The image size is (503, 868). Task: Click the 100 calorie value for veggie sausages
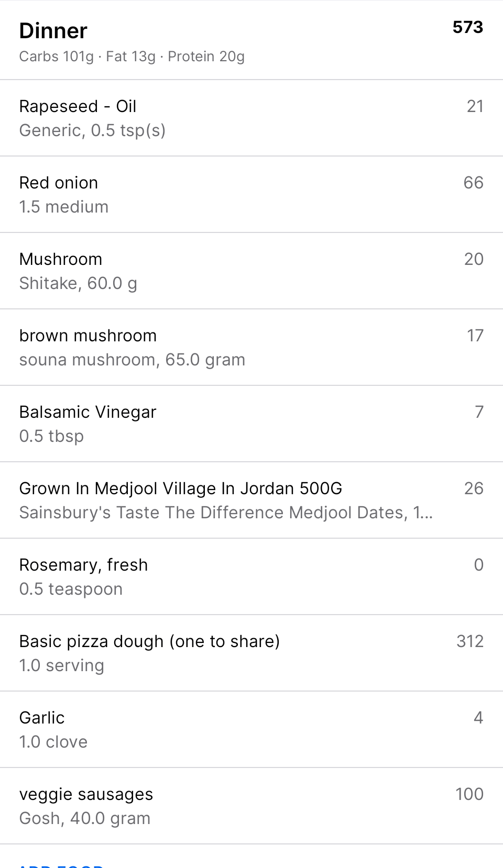[469, 794]
